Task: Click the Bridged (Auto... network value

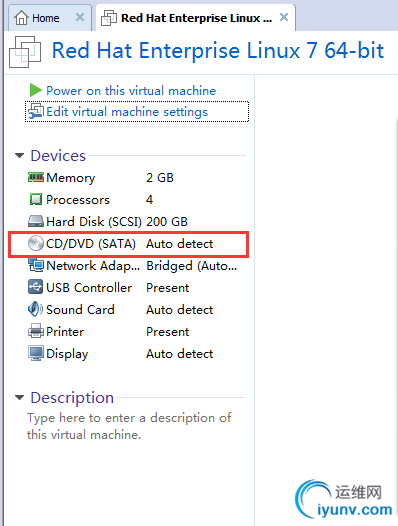Action: click(192, 266)
